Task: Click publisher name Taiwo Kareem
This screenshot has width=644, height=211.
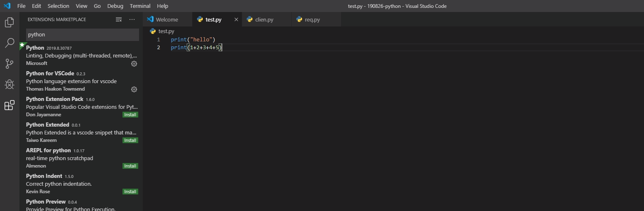Action: point(41,140)
